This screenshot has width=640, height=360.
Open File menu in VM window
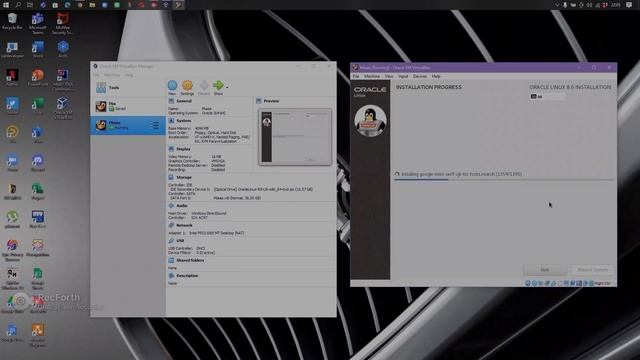pos(356,76)
